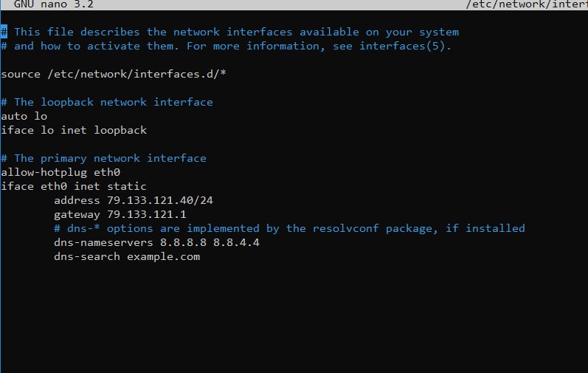Click the interfaces(5) reference text
This screenshot has width=588, height=373.
click(404, 46)
